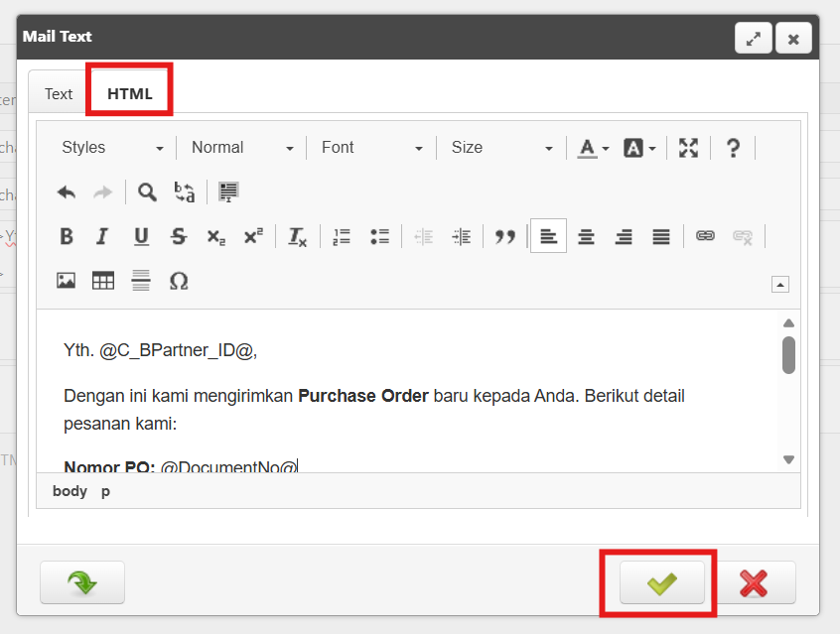
Task: Open the text color picker
Action: (x=594, y=148)
